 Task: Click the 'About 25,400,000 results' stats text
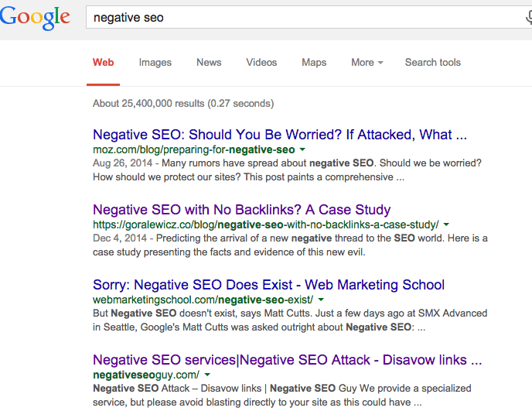[x=182, y=103]
